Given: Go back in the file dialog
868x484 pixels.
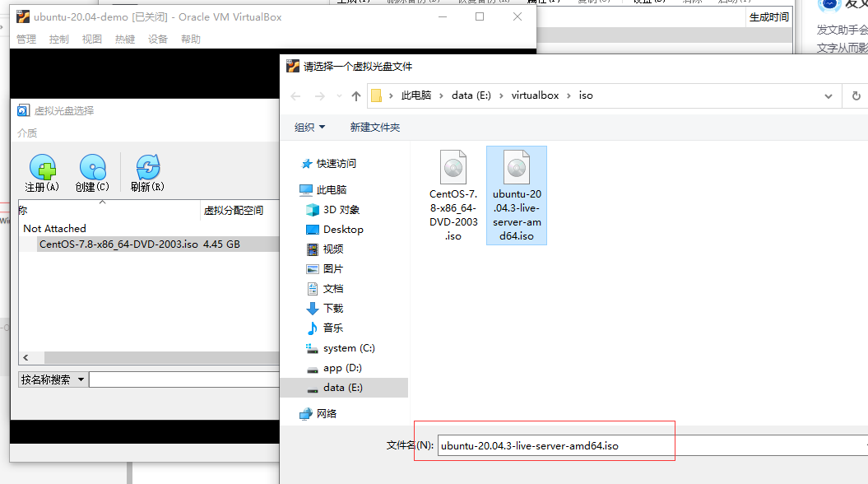Looking at the screenshot, I should click(295, 96).
